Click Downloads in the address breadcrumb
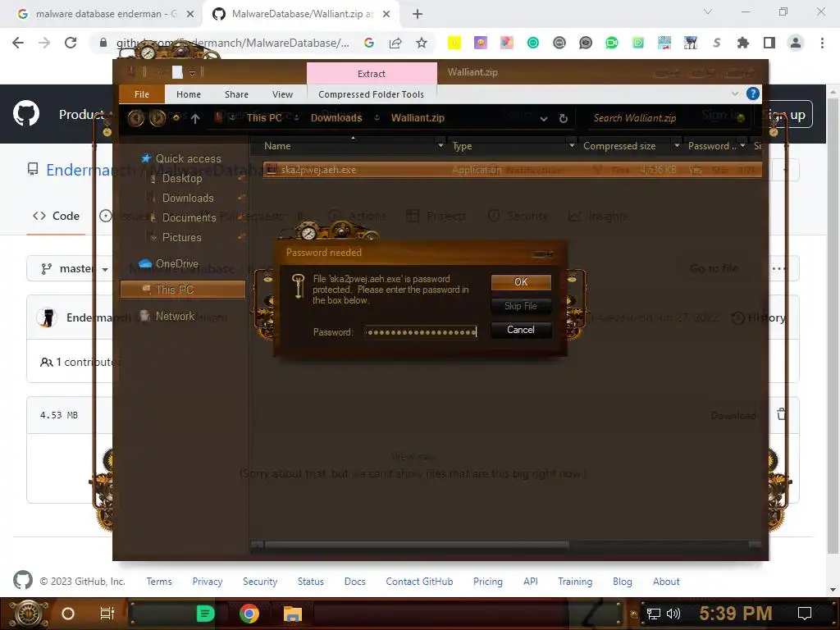Image resolution: width=840 pixels, height=630 pixels. tap(336, 118)
